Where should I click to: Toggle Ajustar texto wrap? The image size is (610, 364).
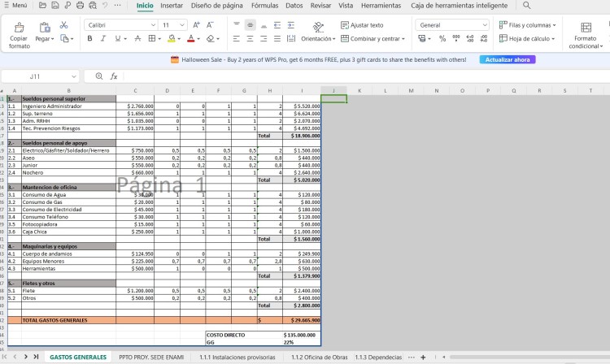click(362, 25)
